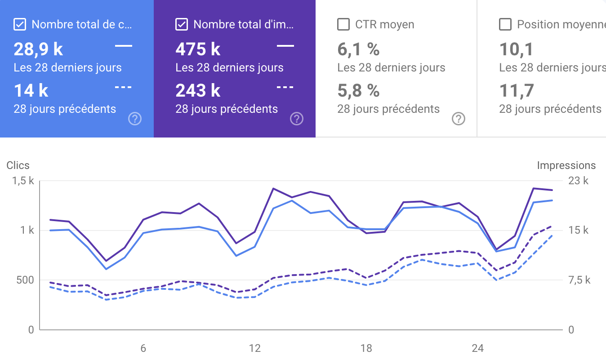Select the 28,9 k clicks value
The height and width of the screenshot is (364, 606).
pos(39,49)
